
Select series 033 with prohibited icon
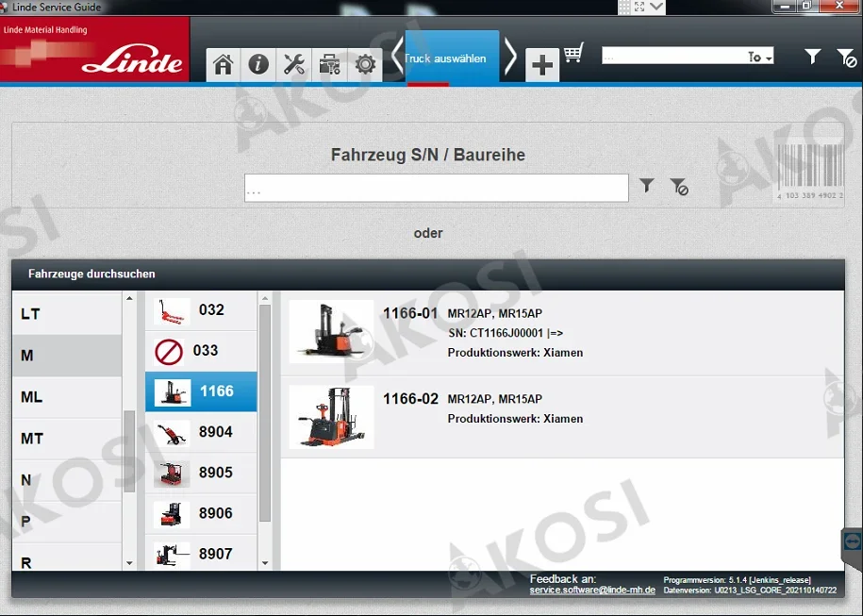(201, 351)
